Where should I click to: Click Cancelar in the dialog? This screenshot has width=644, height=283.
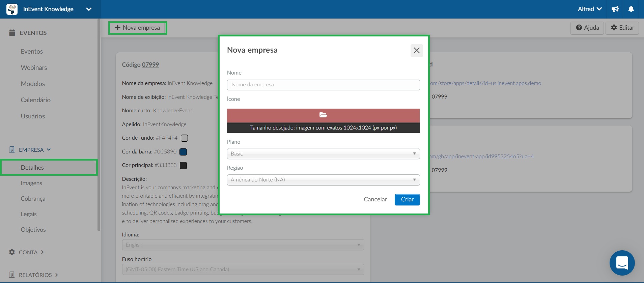375,199
